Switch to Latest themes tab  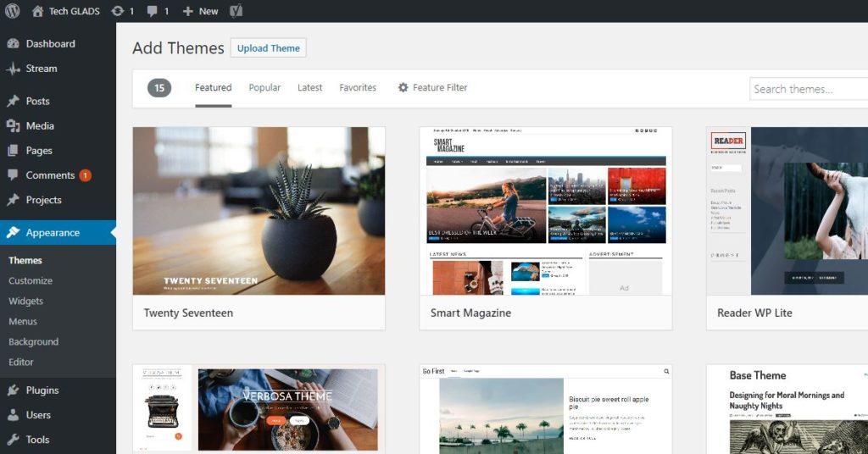click(309, 87)
